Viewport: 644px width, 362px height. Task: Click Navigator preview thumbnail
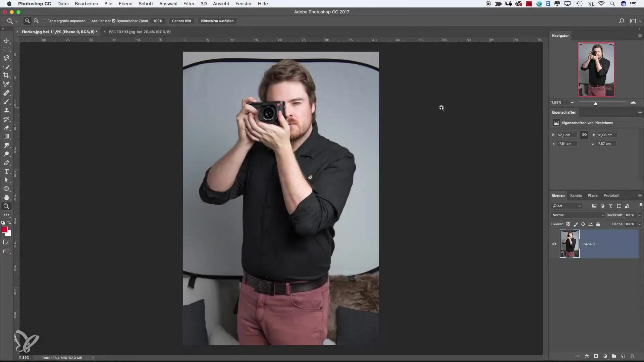(x=596, y=69)
